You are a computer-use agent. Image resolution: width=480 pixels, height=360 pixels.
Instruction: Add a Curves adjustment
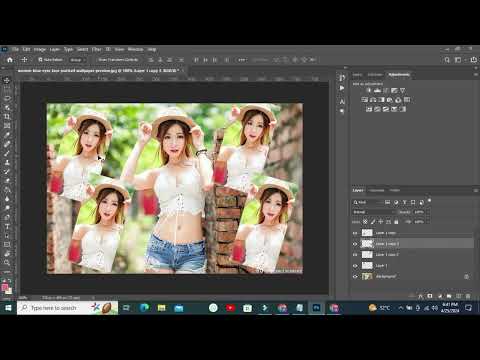(x=386, y=90)
